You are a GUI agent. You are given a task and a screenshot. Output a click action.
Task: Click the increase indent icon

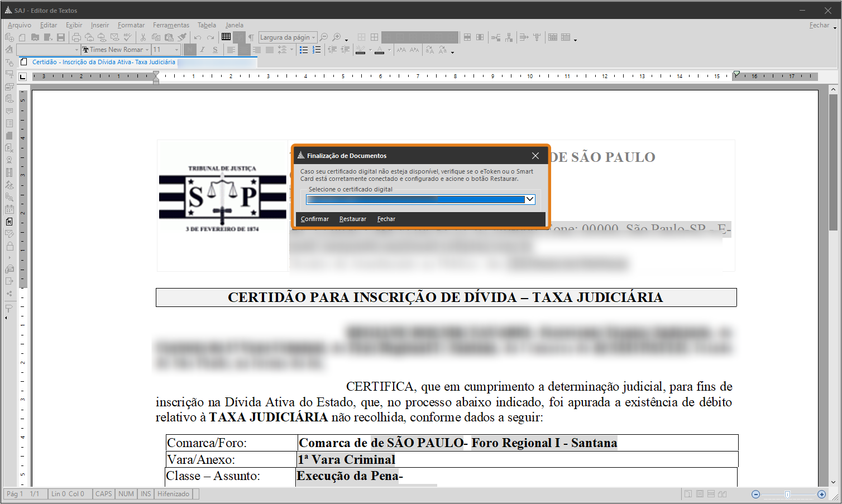click(345, 50)
